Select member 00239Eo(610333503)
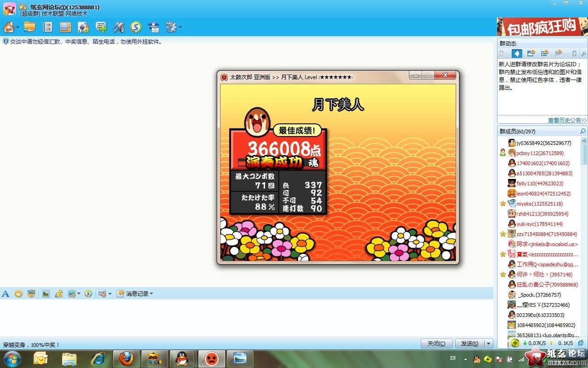This screenshot has height=368, width=588. (540, 315)
